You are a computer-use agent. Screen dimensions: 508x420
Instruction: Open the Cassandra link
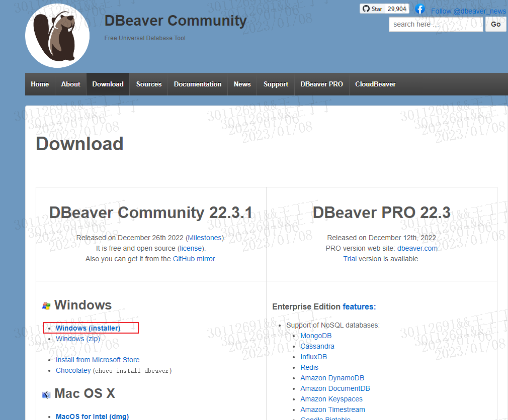317,346
